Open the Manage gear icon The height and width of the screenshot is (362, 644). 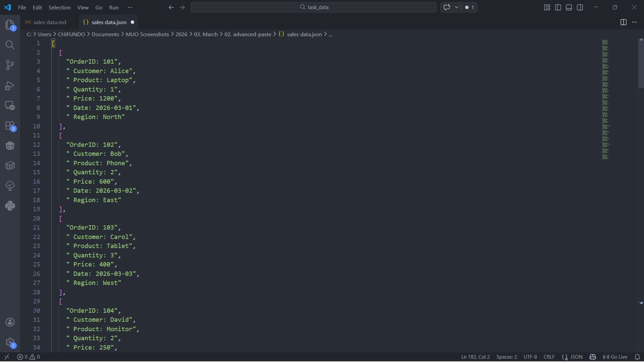point(10,343)
